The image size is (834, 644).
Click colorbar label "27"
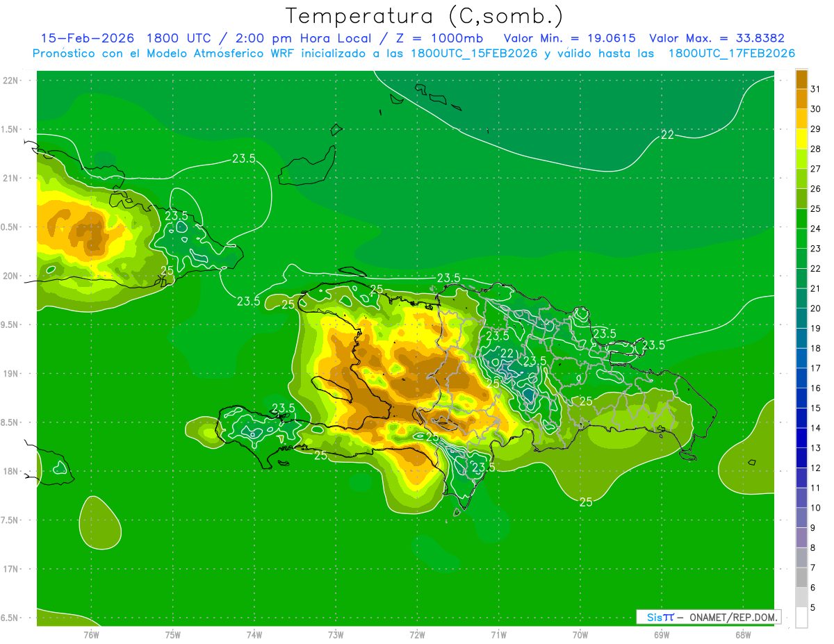pos(815,168)
